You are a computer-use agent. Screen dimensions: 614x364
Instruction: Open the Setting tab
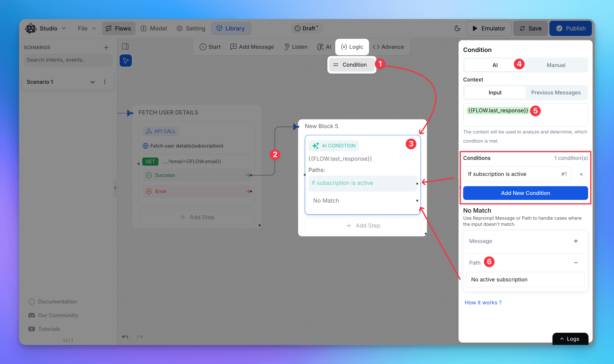coord(191,28)
